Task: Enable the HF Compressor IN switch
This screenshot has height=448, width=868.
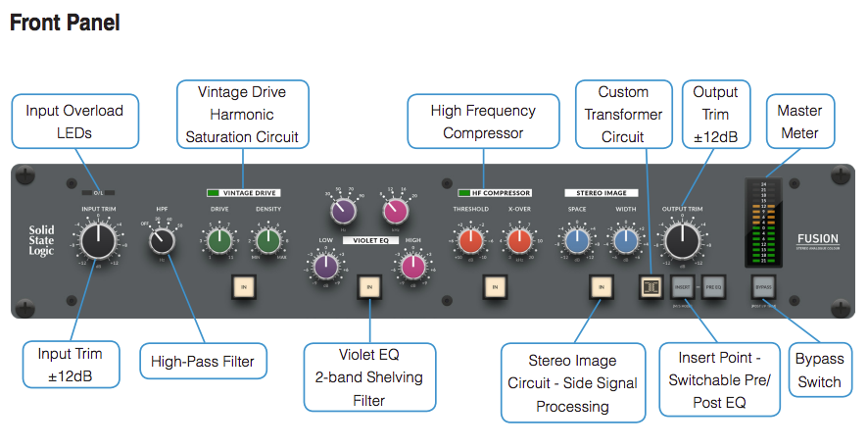Action: 495,286
